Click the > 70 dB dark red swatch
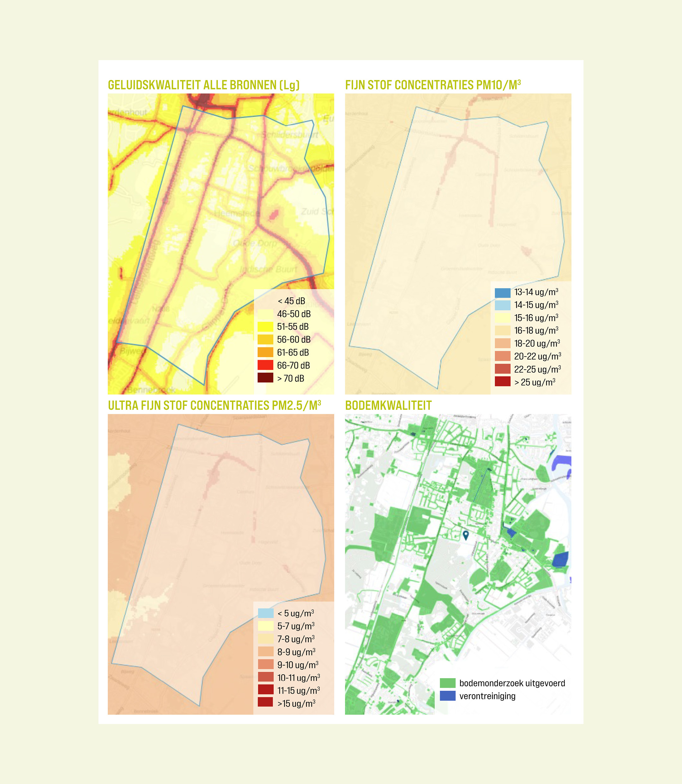The image size is (682, 784). tap(265, 378)
